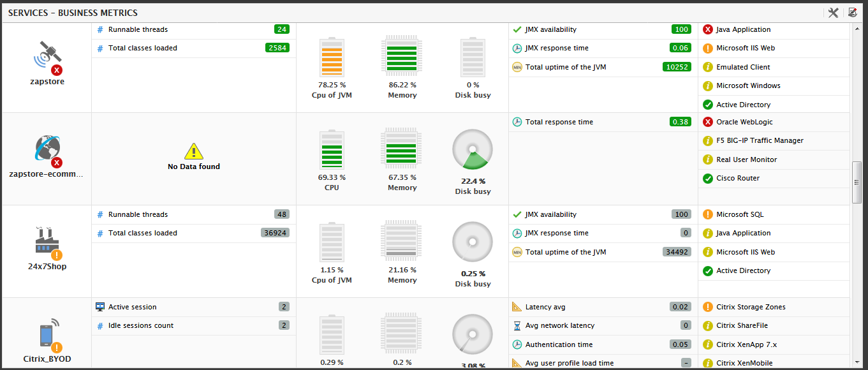Open the edit widget icon in header

pos(852,13)
